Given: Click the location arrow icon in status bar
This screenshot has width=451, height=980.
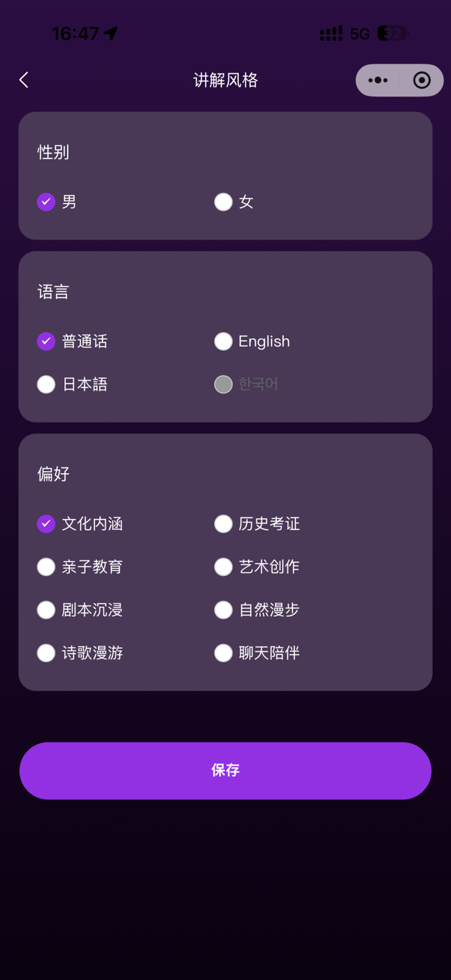Looking at the screenshot, I should [109, 32].
